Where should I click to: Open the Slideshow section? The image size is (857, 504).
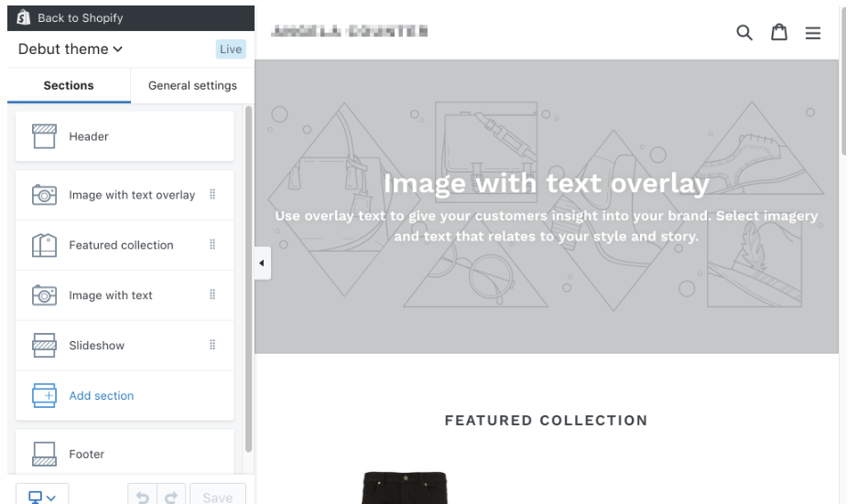tap(125, 346)
